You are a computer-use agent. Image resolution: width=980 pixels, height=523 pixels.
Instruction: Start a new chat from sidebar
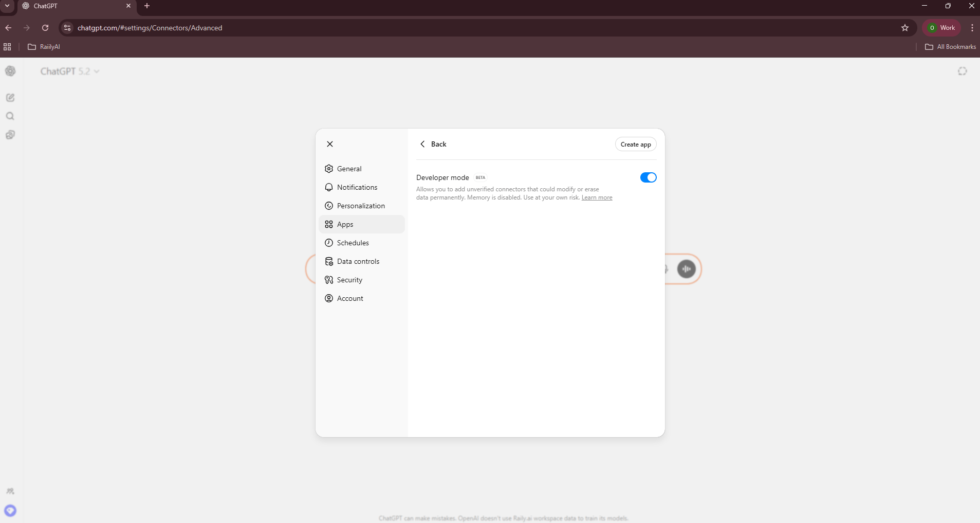coord(10,98)
